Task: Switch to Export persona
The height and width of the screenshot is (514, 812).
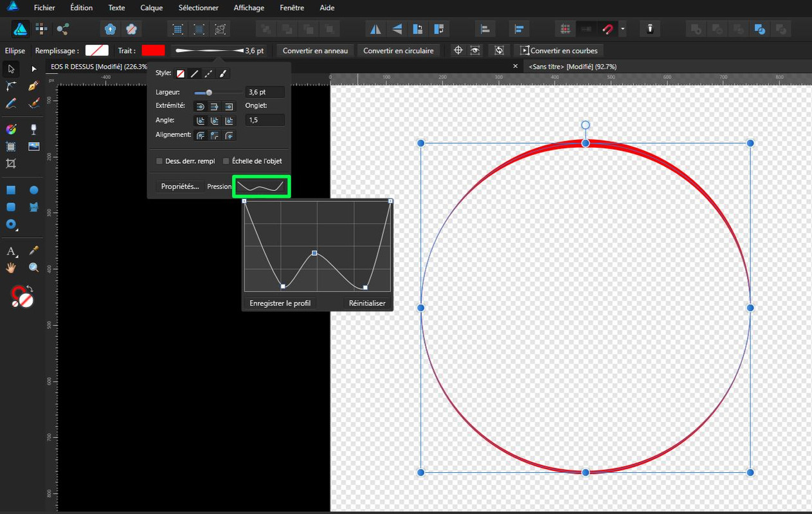Action: point(62,29)
